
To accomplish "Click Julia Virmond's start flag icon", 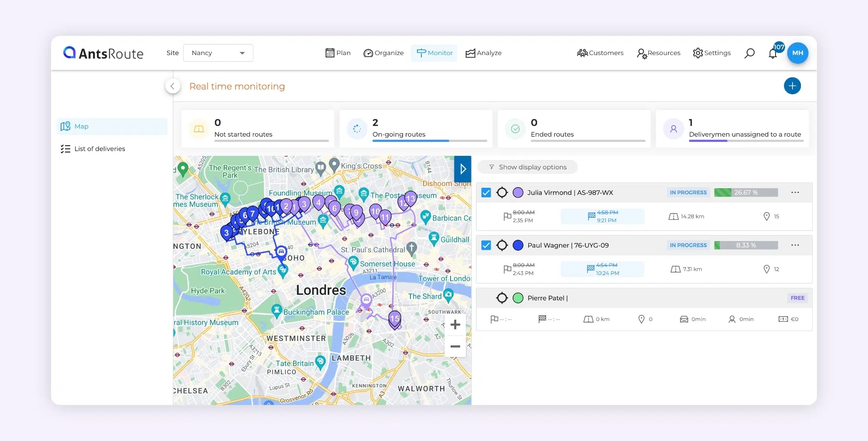I will (x=507, y=217).
